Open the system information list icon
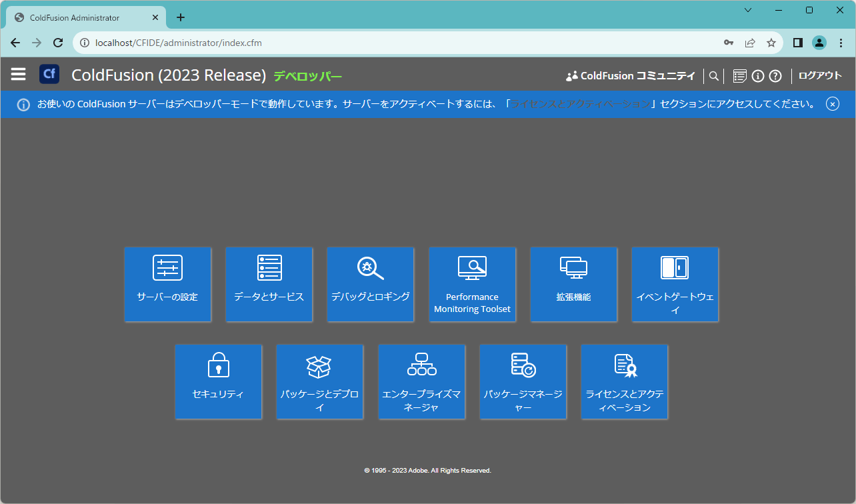 pos(739,76)
